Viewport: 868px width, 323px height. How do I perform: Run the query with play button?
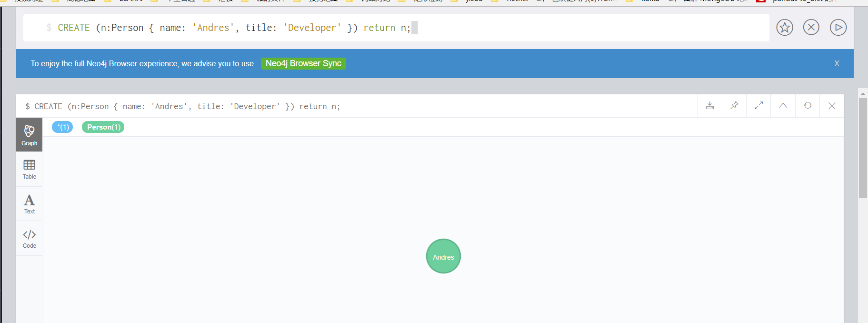point(838,28)
